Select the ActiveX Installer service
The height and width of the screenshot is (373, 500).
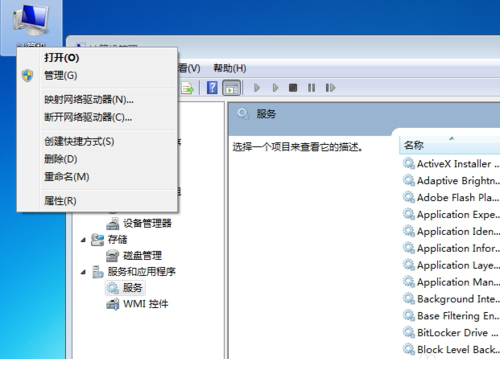coord(458,164)
